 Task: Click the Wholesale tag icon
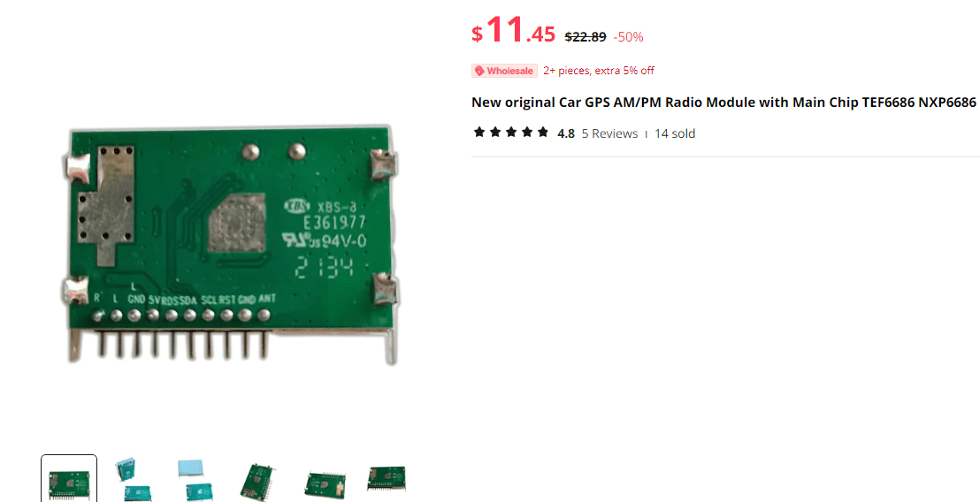[479, 72]
